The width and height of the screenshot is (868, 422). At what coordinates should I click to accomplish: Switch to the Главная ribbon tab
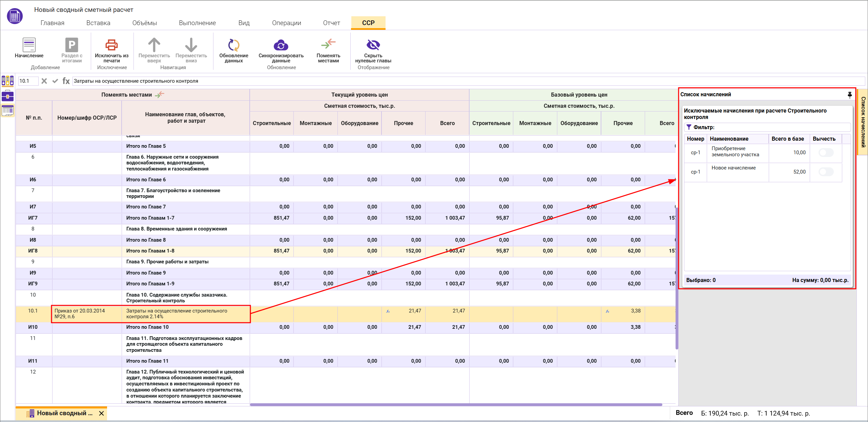click(53, 23)
